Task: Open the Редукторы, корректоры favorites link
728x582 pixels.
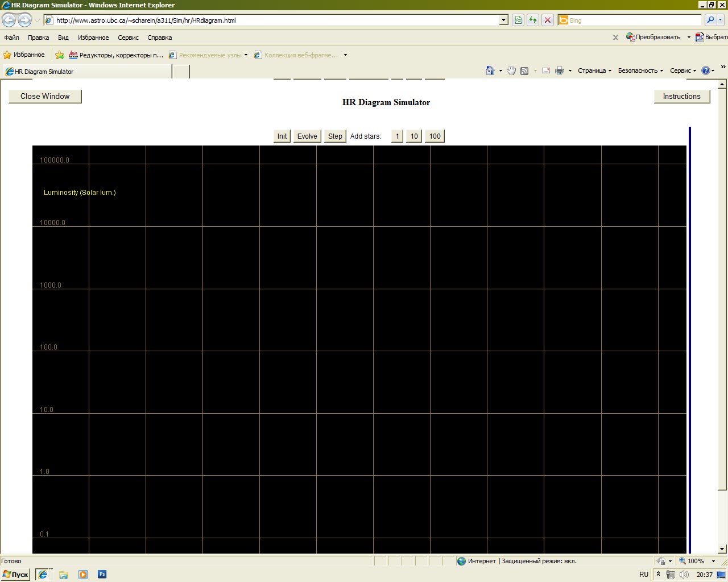Action: click(x=116, y=55)
